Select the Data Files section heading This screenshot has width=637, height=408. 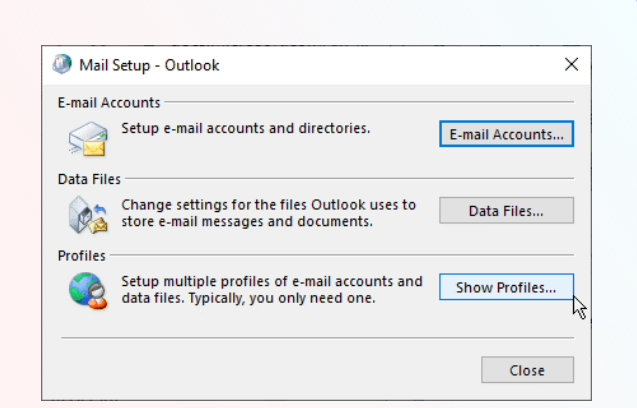(x=89, y=179)
